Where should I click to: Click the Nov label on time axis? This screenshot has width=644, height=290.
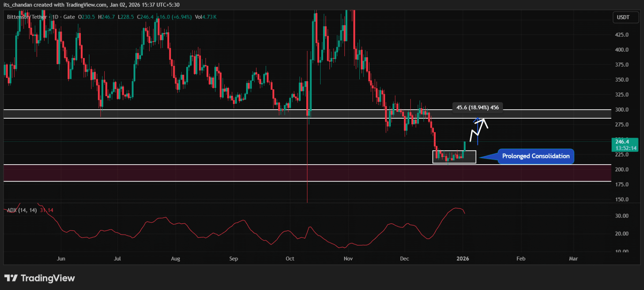(348, 259)
